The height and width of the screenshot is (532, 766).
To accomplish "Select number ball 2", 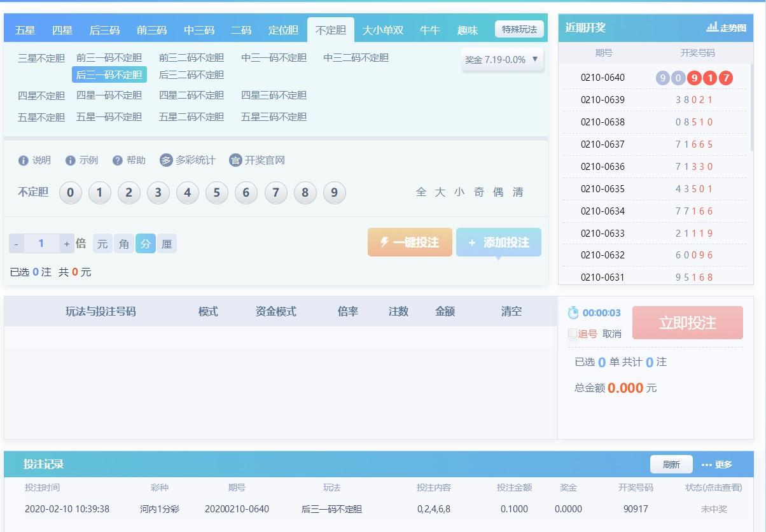I will pos(129,192).
